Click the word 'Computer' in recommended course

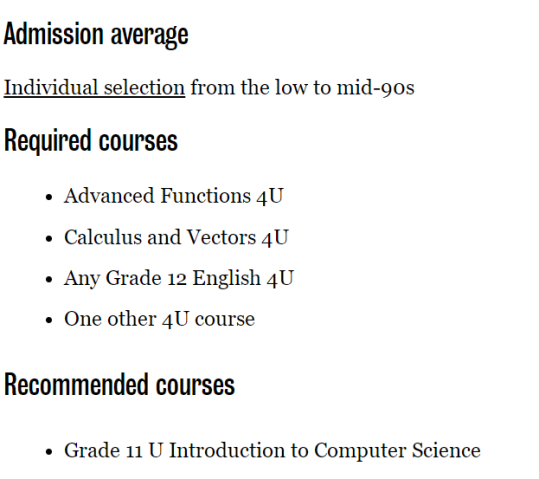point(360,451)
